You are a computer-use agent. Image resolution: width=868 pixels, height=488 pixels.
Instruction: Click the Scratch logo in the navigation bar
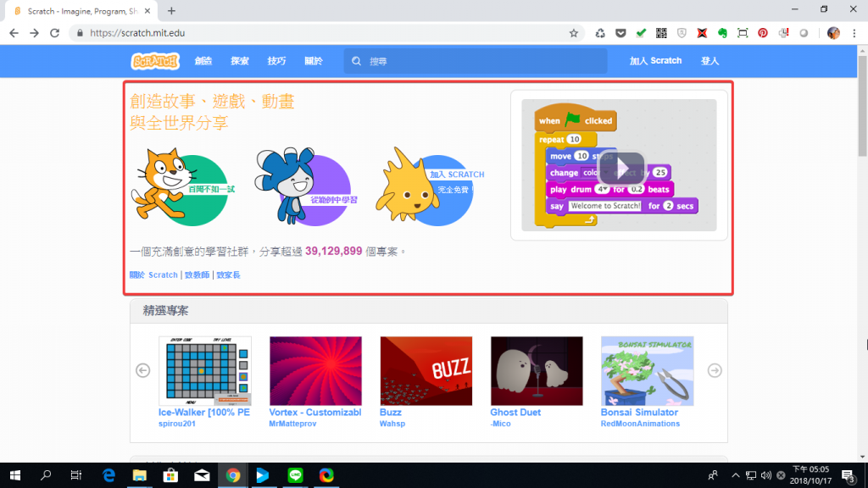pos(155,61)
